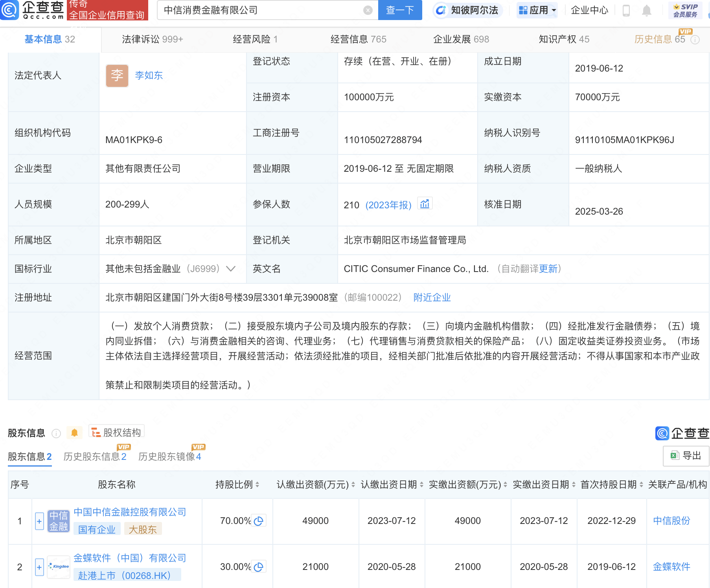Switch to the 法律诉讼 tab
Viewport: 710px width, 588px height.
pyautogui.click(x=153, y=39)
